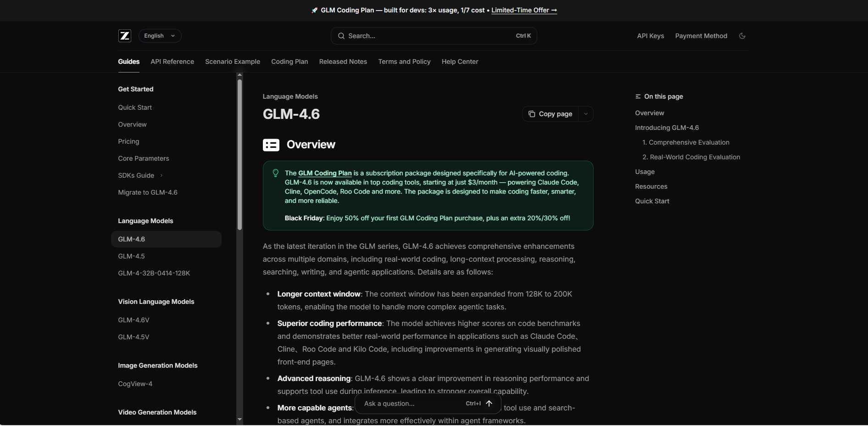
Task: Click the search magnifier icon
Action: click(x=341, y=36)
